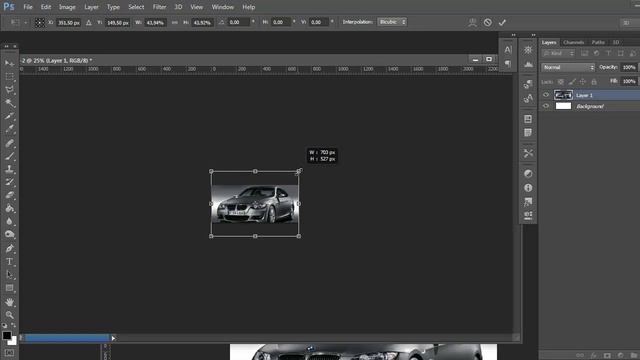Select the Layer 1 row
640x360 pixels.
(x=589, y=95)
